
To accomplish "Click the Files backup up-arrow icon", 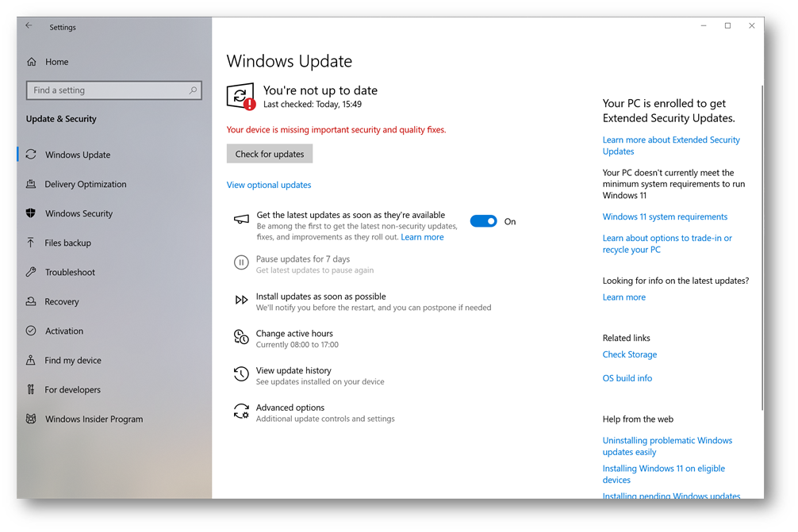I will tap(31, 243).
